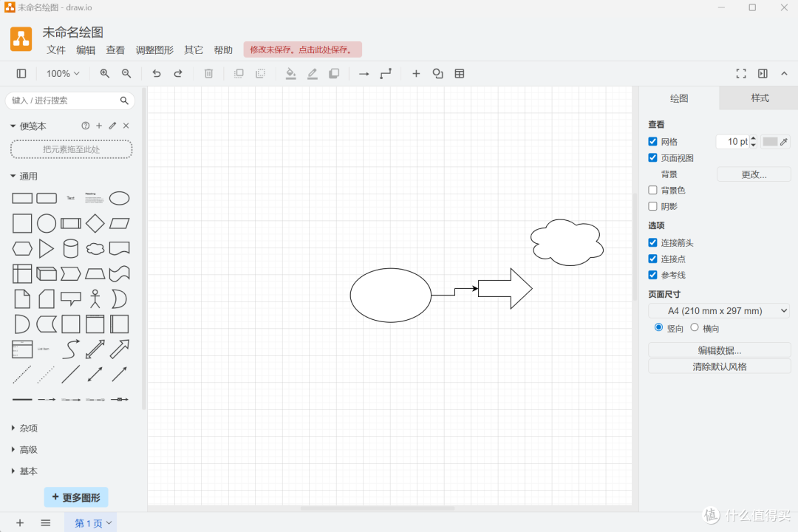
Task: Click the 更多图形 more shapes button
Action: (76, 497)
